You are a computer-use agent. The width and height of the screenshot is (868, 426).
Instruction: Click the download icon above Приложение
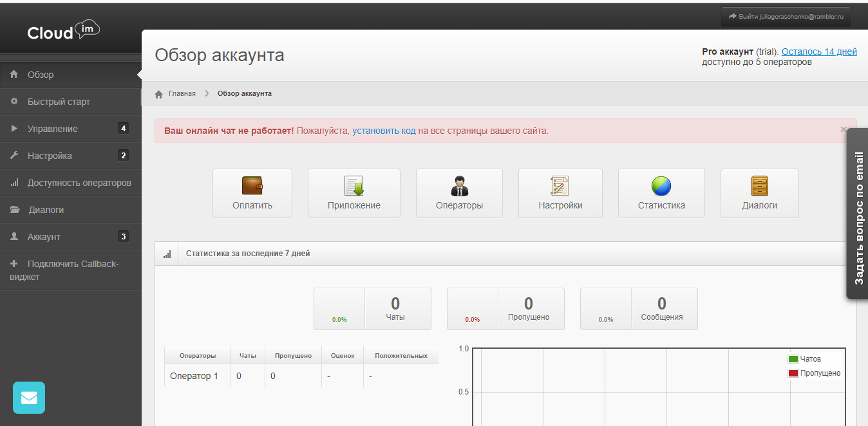point(354,186)
